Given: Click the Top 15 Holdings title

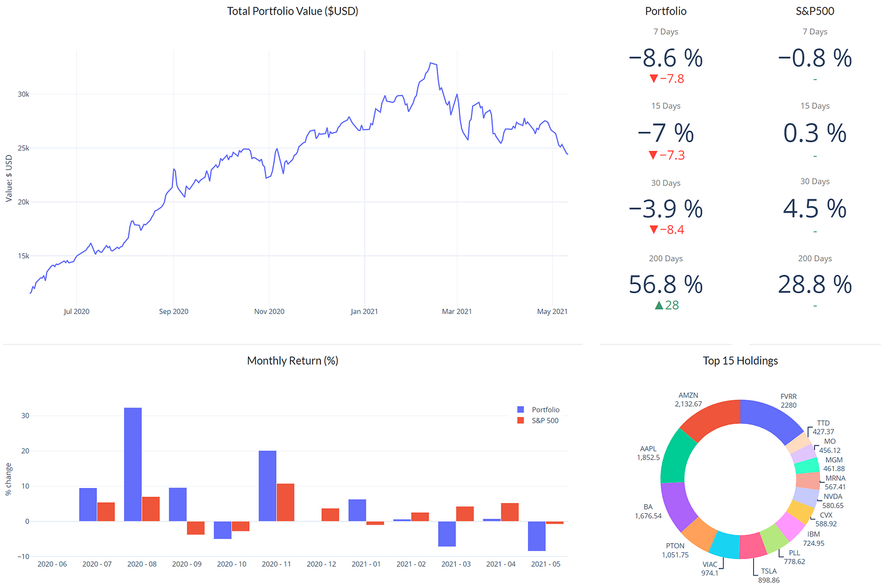Looking at the screenshot, I should click(740, 361).
